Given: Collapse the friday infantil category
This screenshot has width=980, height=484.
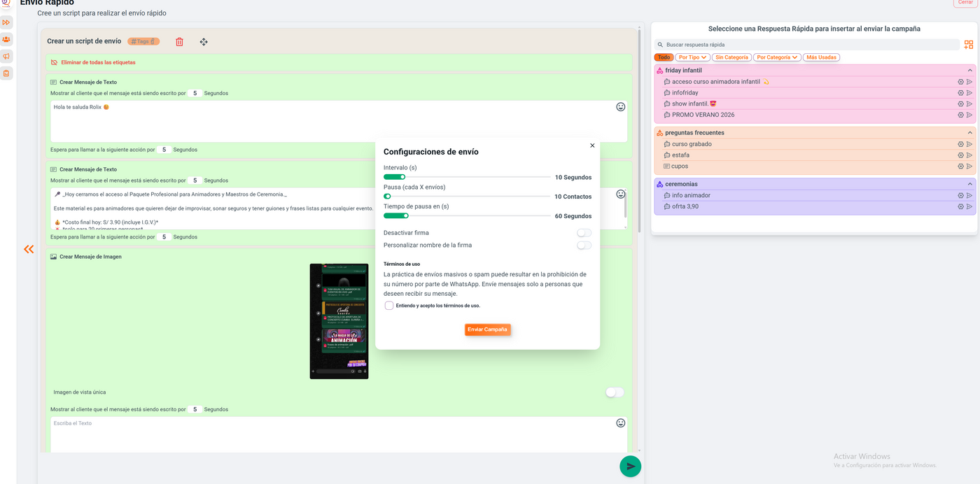Looking at the screenshot, I should coord(969,71).
